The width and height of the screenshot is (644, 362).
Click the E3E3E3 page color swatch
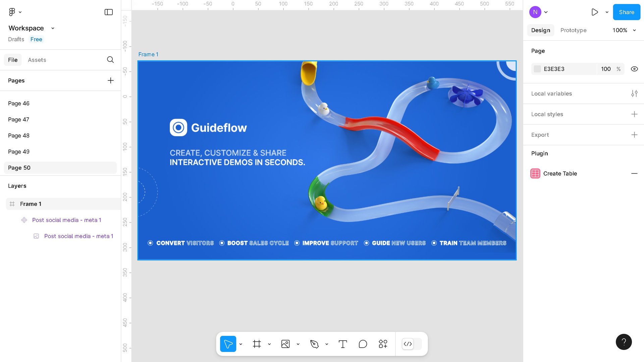537,69
